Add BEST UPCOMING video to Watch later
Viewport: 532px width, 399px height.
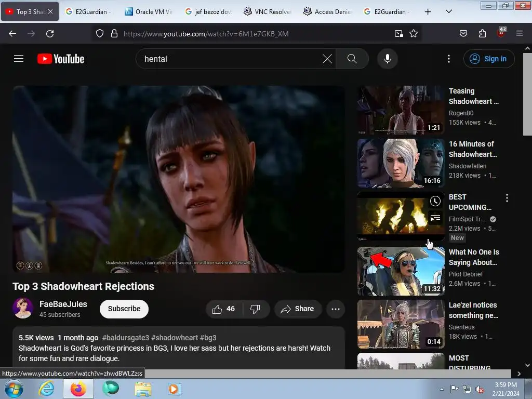[x=435, y=201]
